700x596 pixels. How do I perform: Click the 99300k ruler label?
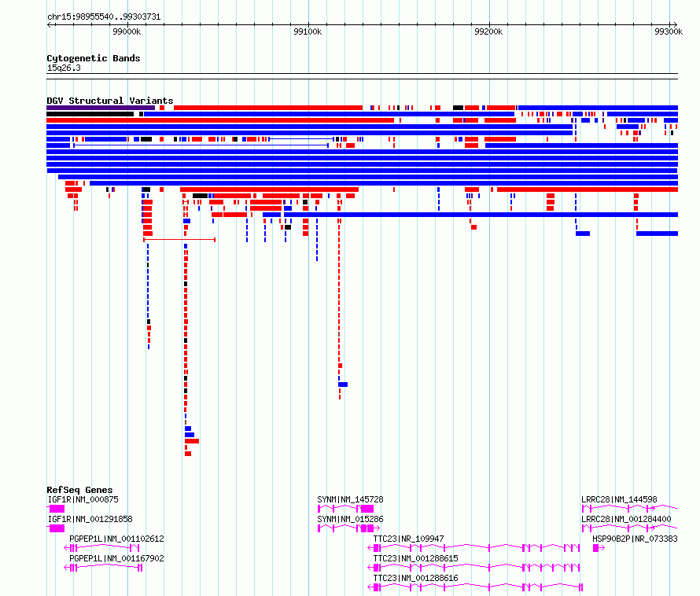point(669,31)
